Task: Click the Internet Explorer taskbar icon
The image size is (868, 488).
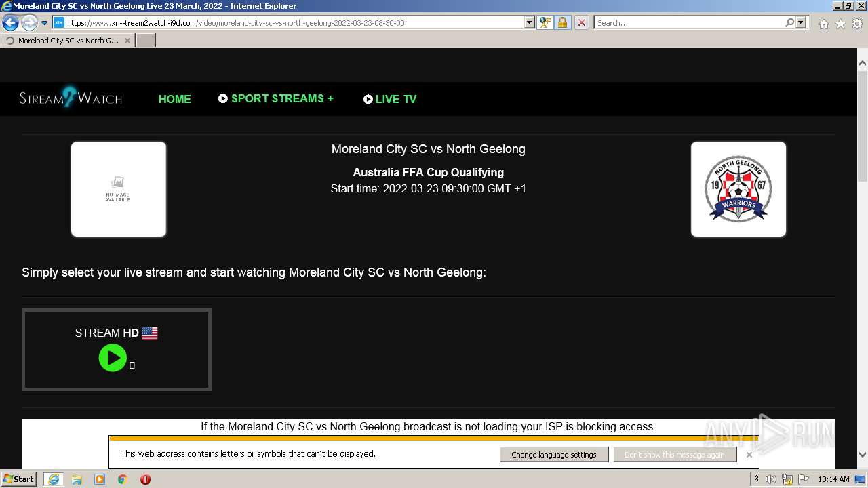Action: coord(53,479)
